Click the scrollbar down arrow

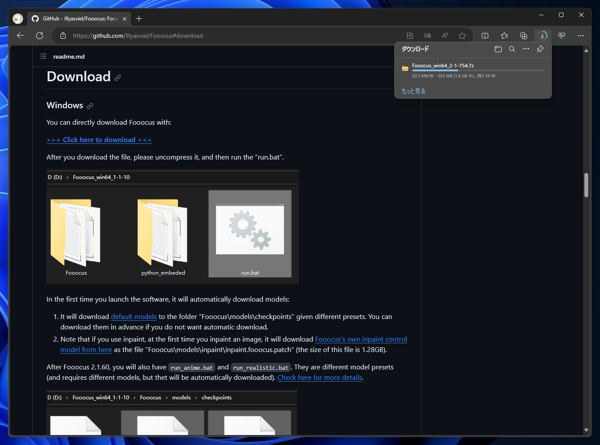point(586,430)
